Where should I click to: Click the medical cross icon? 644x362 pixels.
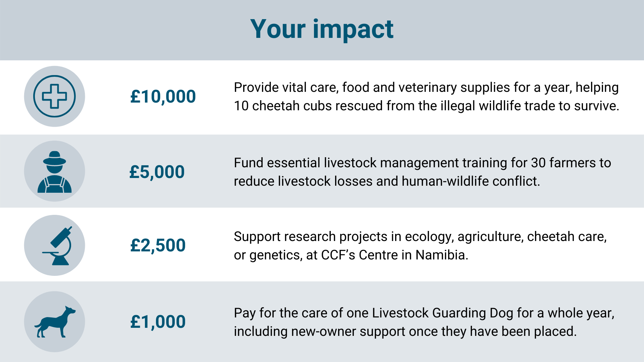(x=54, y=97)
